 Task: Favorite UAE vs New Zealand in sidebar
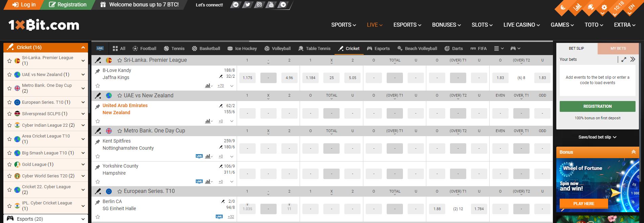pos(9,75)
